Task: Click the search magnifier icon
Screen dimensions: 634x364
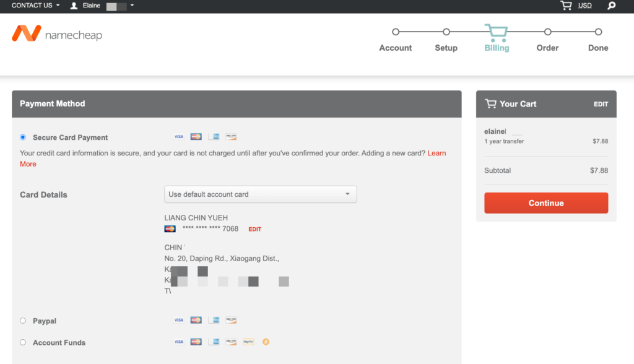Action: [x=611, y=6]
